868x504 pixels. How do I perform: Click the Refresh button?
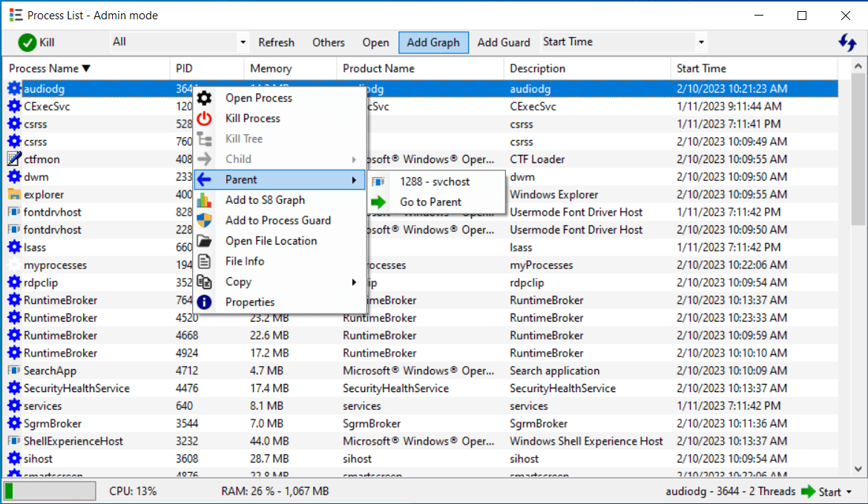coord(276,42)
